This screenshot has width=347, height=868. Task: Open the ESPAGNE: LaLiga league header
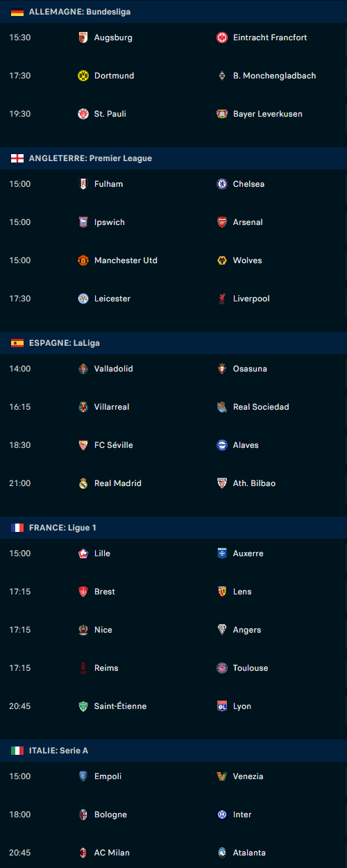point(173,343)
